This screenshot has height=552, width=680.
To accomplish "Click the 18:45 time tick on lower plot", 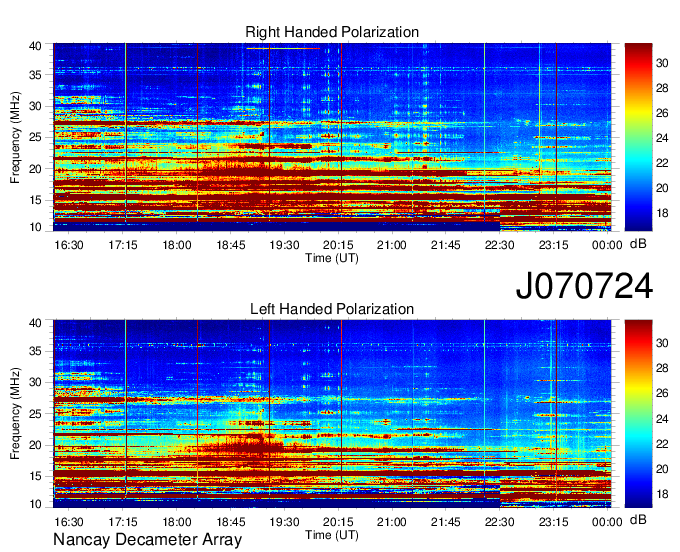I will [231, 522].
